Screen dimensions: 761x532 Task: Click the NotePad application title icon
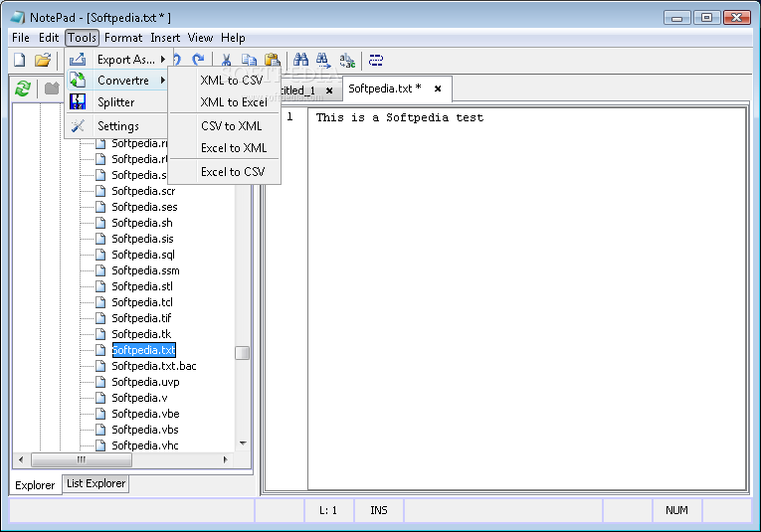(18, 18)
